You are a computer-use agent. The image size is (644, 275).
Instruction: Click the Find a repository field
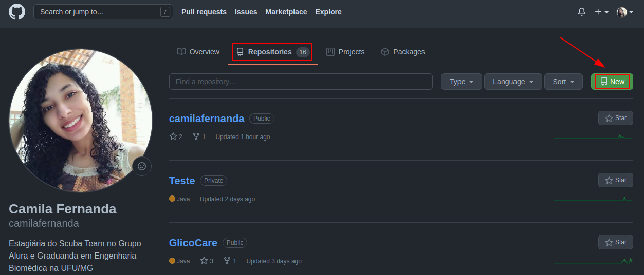301,82
